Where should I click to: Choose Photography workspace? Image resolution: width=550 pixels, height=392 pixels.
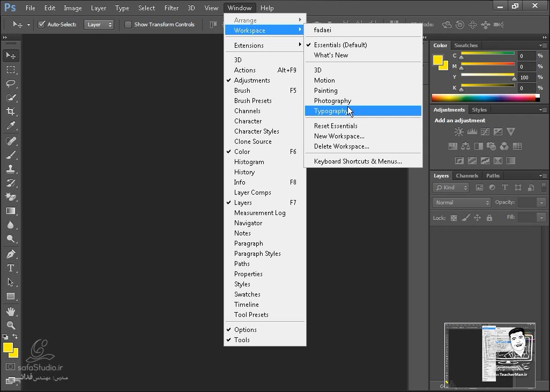[x=363, y=101]
